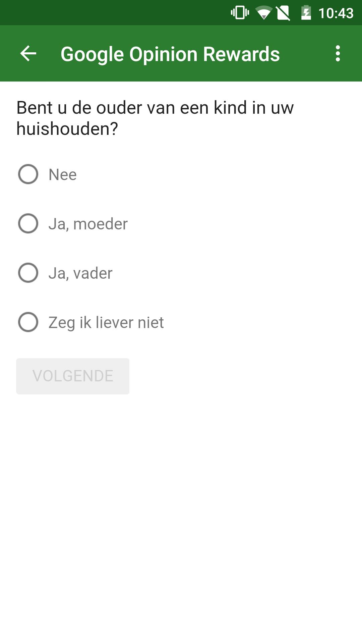Viewport: 362px width, 644px height.
Task: Tap the "Ja, moeder" answer text
Action: pos(88,224)
